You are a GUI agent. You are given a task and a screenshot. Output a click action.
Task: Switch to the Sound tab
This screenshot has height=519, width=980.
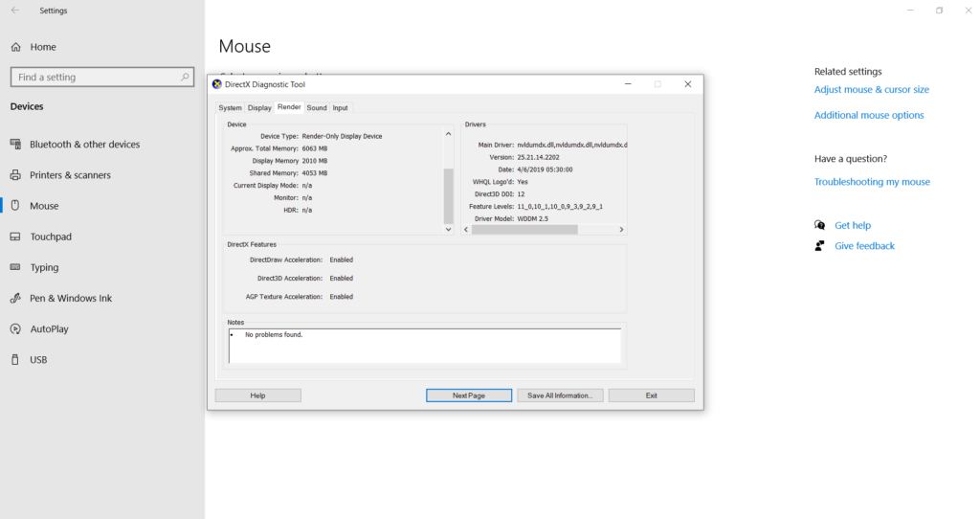tap(317, 107)
